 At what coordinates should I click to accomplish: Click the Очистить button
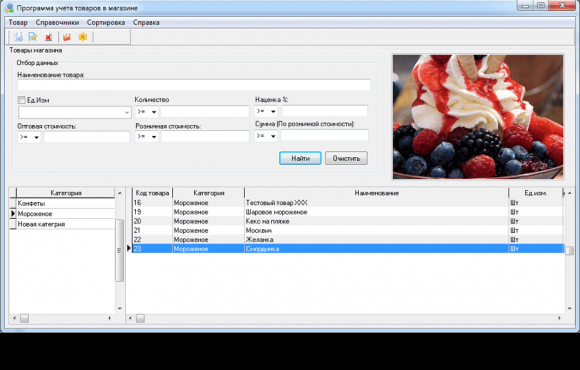(x=346, y=158)
